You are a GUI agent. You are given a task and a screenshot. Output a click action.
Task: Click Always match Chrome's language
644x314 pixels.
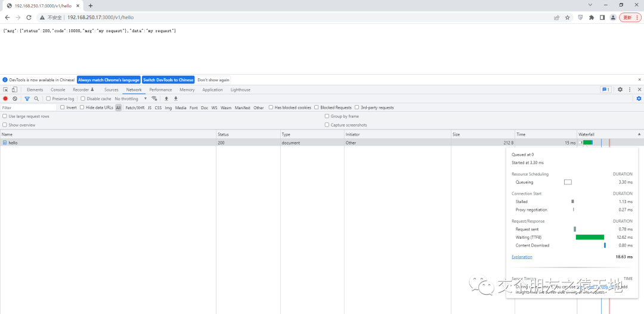tap(109, 80)
